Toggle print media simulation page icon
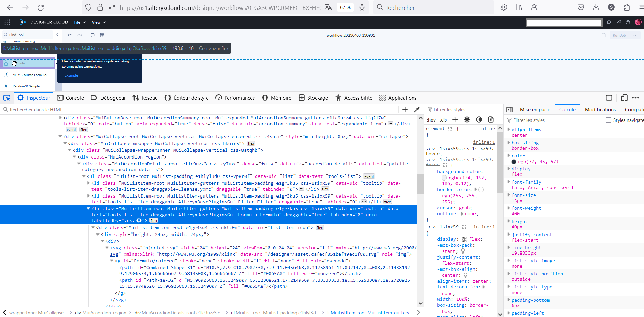Viewport: 644px width, 317px height. 491,119
